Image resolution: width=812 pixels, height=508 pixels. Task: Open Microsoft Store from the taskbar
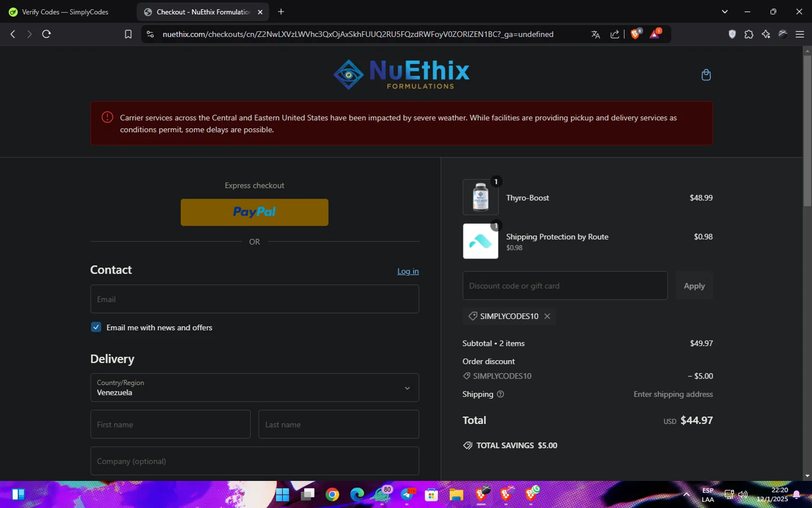point(431,494)
